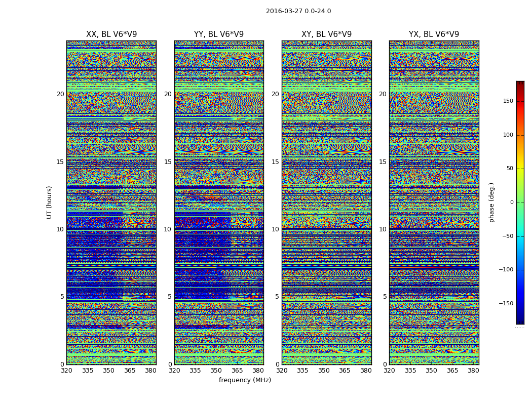Click y-tick '20' beside the YY panel
This screenshot has width=532, height=405.
coord(168,94)
